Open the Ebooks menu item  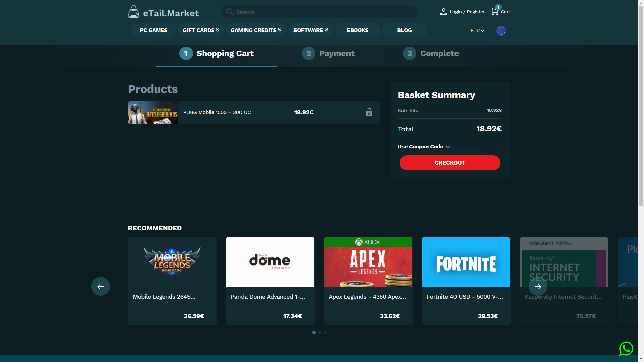coord(358,30)
